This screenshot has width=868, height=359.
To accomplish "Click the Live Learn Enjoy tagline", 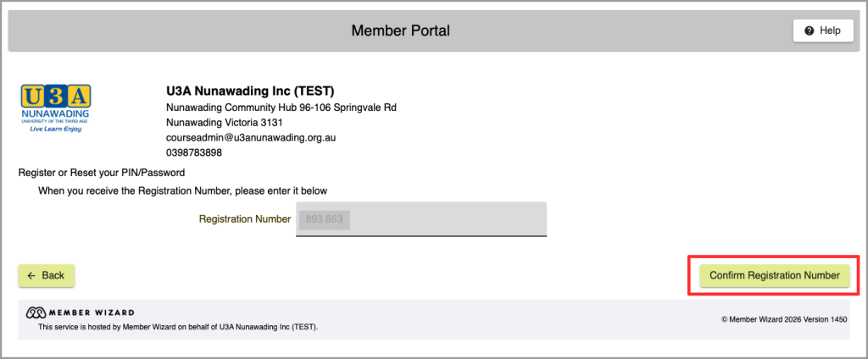I will click(x=55, y=129).
